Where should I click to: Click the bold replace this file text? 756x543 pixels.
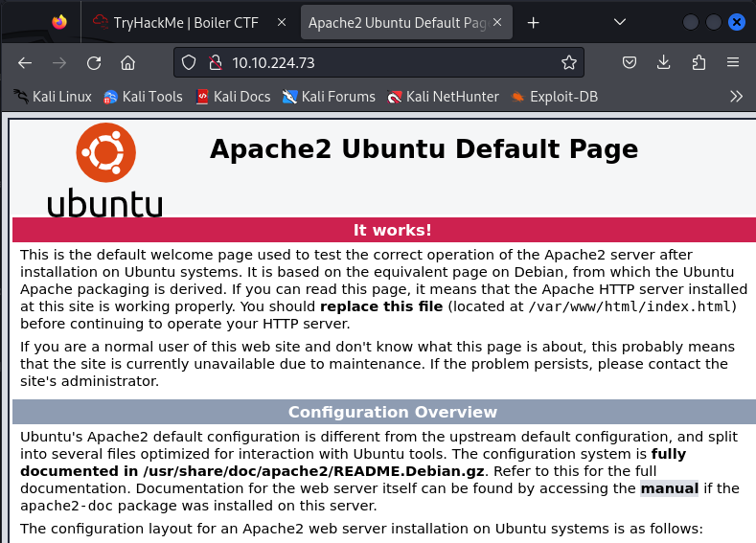pos(381,306)
